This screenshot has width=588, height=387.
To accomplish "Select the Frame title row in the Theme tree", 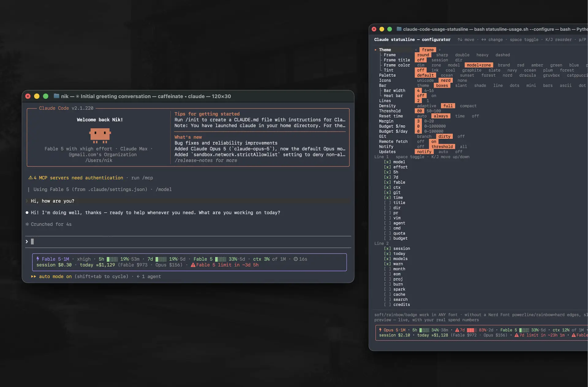I will coord(397,60).
